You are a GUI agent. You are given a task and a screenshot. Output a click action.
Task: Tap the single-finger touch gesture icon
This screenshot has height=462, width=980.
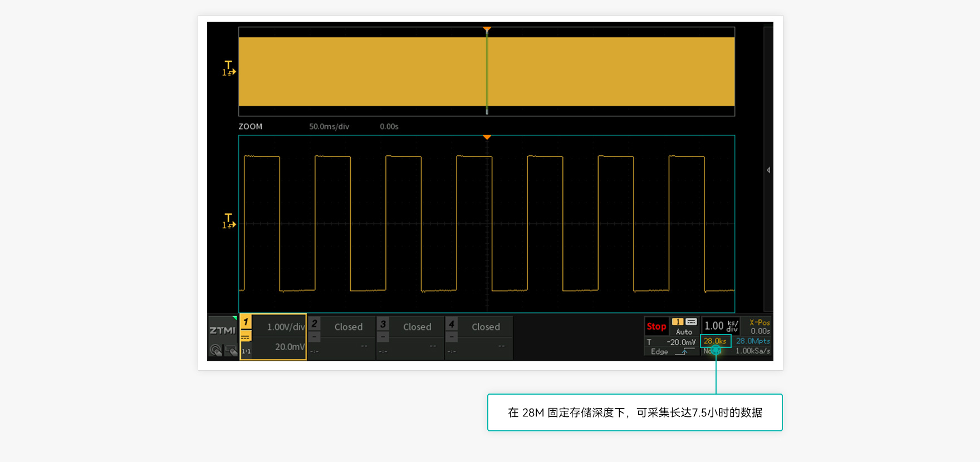[215, 350]
